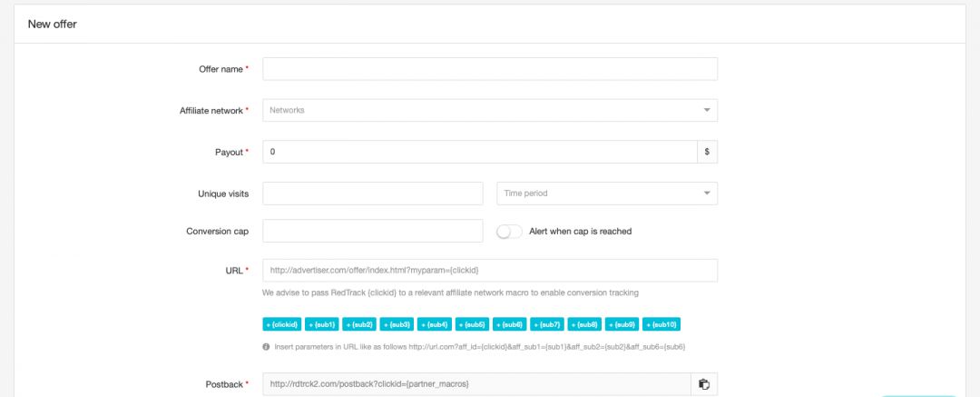Image resolution: width=980 pixels, height=397 pixels.
Task: Add the {sub9} parameter button
Action: (x=622, y=324)
